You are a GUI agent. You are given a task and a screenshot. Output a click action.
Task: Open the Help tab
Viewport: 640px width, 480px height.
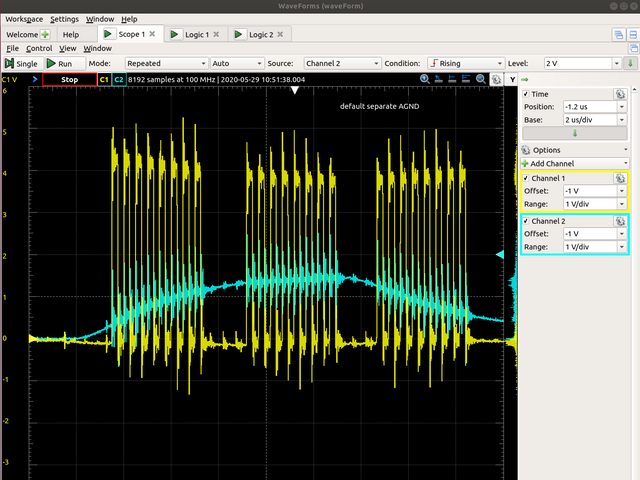[x=71, y=35]
